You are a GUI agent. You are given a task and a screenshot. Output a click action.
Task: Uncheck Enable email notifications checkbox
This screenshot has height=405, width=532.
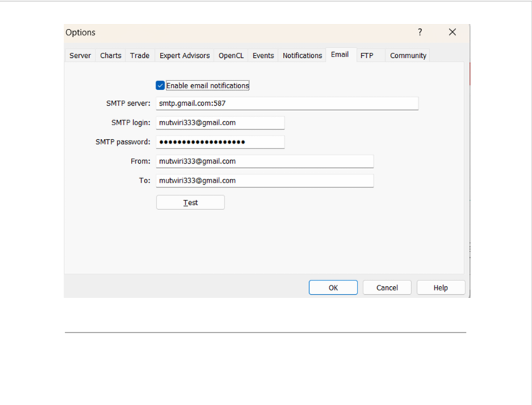click(160, 85)
